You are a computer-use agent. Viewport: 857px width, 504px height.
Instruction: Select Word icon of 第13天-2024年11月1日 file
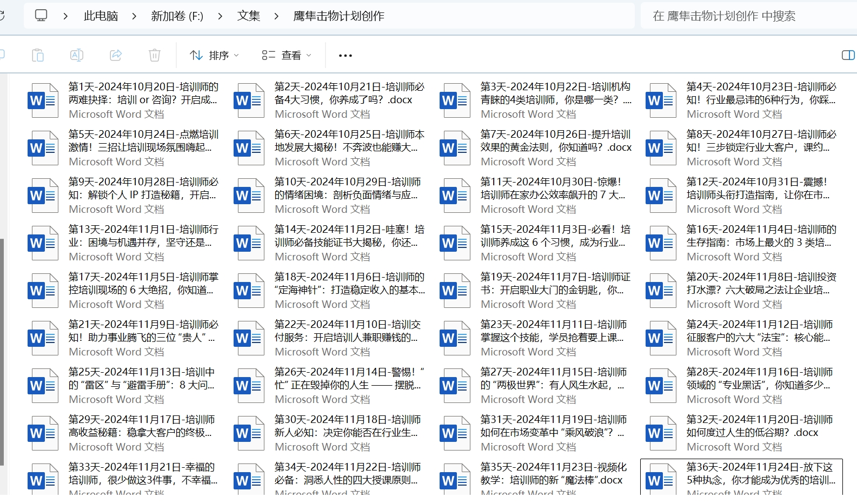pyautogui.click(x=43, y=243)
